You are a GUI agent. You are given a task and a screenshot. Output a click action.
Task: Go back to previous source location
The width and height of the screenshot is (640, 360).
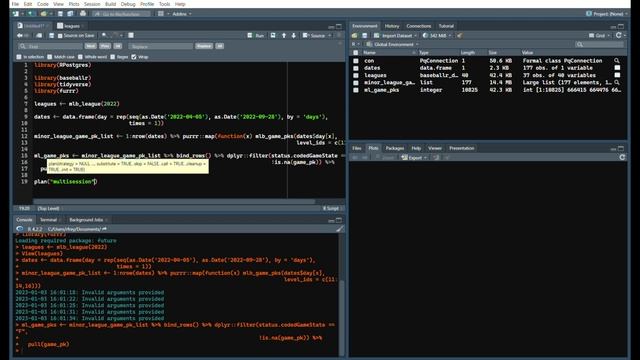20,36
